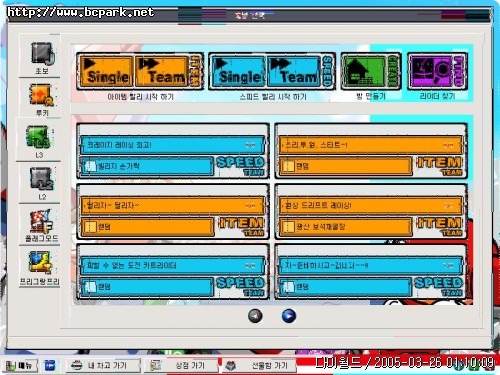Click the 랜덤 track thumbnail under 쓰리.투.원. 스타트~!

[288, 166]
